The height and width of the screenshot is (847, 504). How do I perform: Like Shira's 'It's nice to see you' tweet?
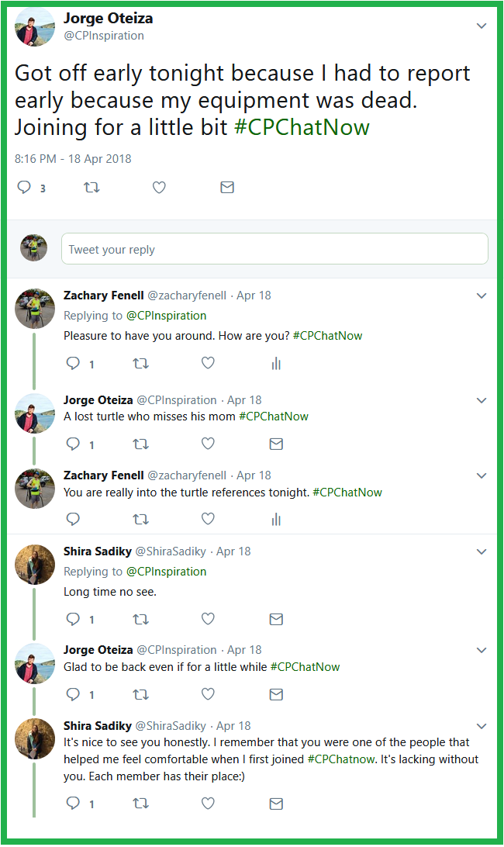[208, 804]
